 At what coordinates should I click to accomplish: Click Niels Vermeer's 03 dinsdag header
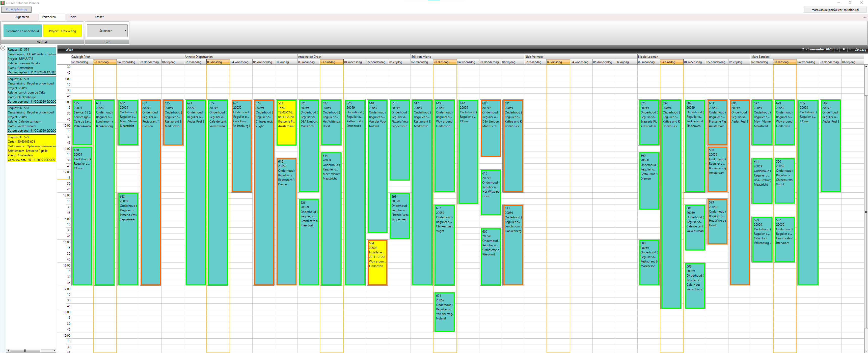558,62
